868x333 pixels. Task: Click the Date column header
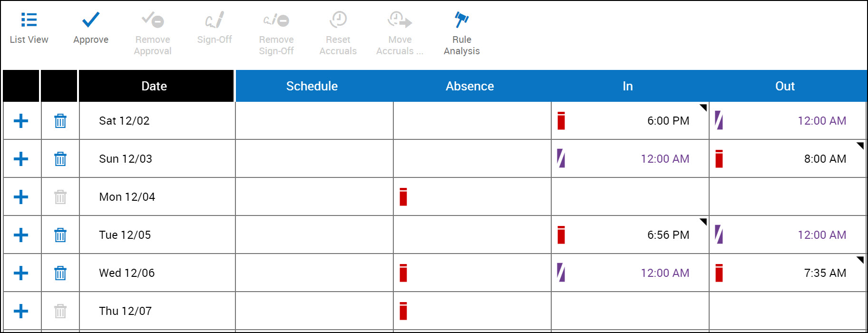click(154, 86)
